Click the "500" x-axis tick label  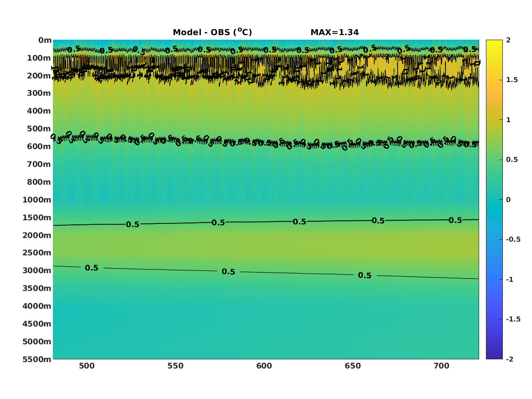tap(87, 366)
